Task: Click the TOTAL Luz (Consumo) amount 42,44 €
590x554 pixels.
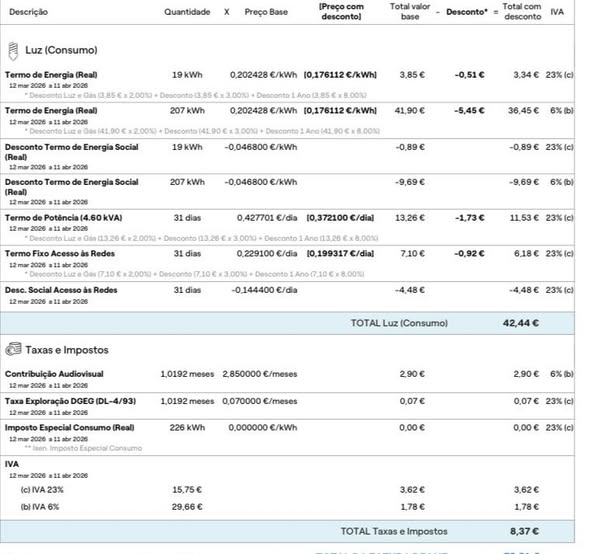Action: tap(521, 323)
